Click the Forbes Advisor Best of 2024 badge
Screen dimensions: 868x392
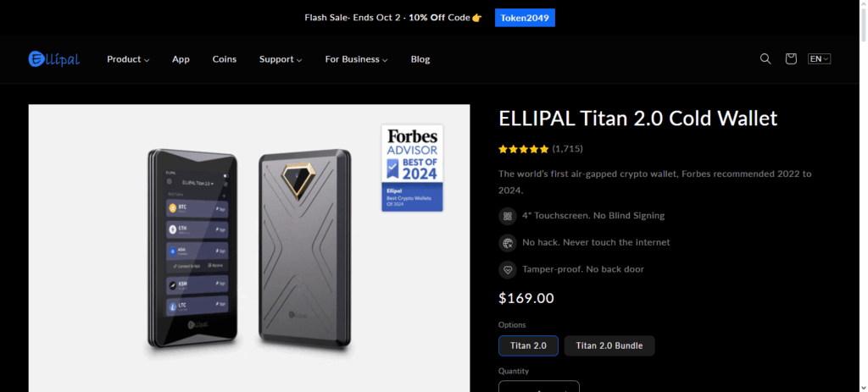tap(412, 168)
